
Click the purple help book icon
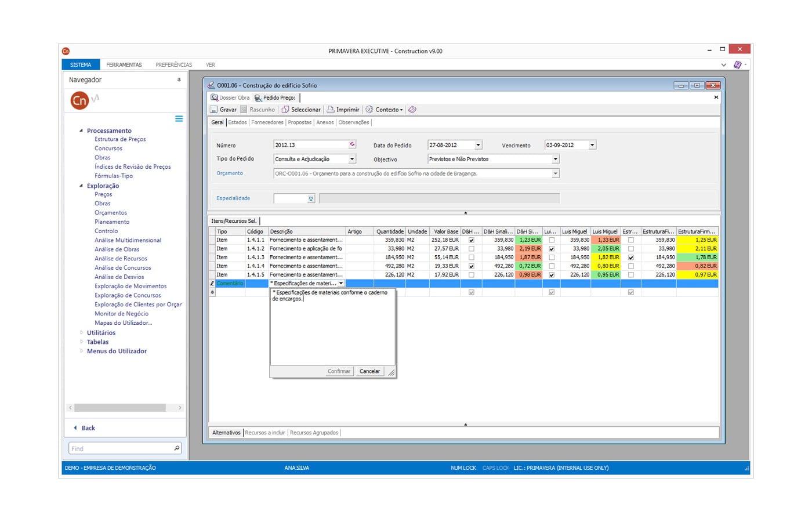[737, 65]
